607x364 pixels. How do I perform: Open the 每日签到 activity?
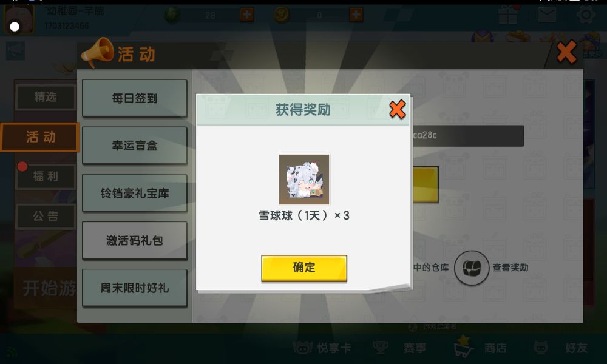pos(134,98)
